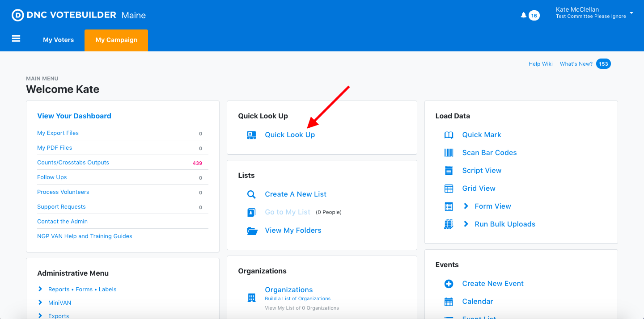The image size is (644, 319).
Task: Switch to the My Voters tab
Action: (58, 40)
